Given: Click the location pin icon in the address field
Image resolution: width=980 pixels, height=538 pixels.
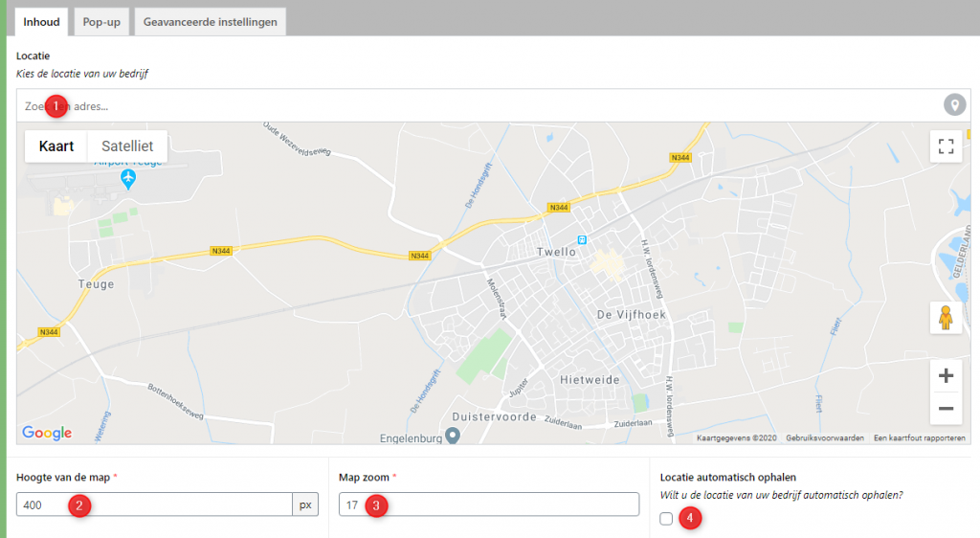Looking at the screenshot, I should click(953, 105).
